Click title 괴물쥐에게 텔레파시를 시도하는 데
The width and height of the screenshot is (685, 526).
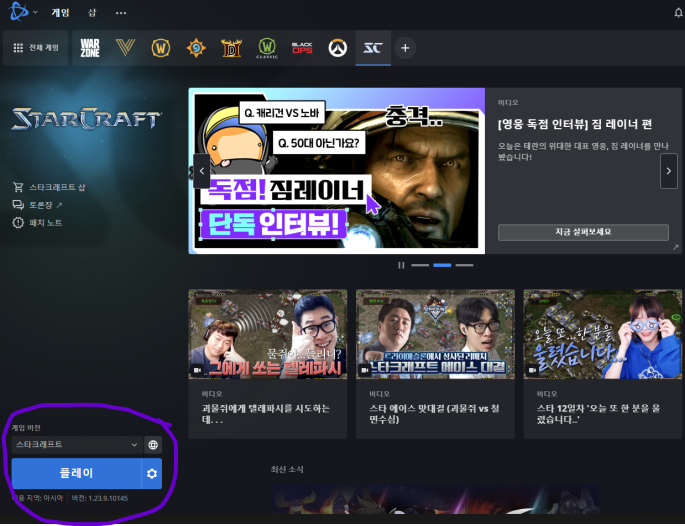(x=266, y=414)
